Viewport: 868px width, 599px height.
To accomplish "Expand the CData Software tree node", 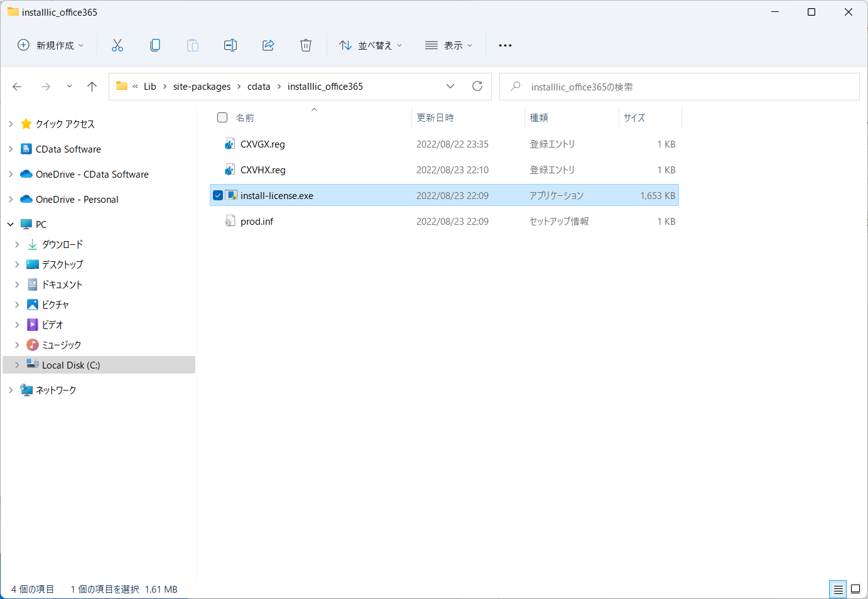I will click(x=11, y=149).
